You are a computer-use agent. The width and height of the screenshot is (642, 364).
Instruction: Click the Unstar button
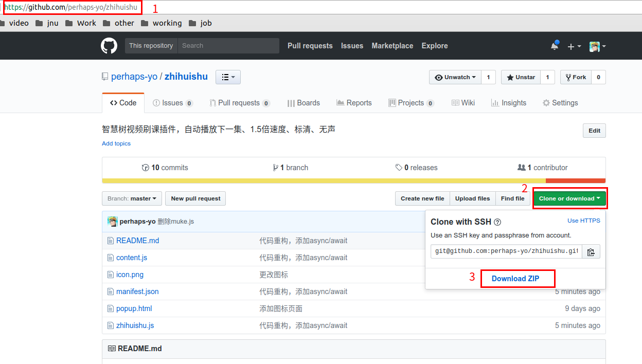click(521, 77)
